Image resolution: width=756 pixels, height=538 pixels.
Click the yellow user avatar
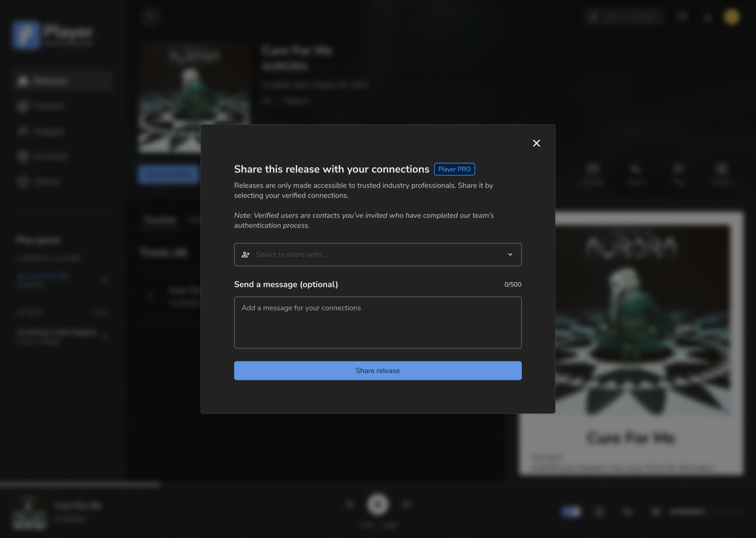coord(731,17)
